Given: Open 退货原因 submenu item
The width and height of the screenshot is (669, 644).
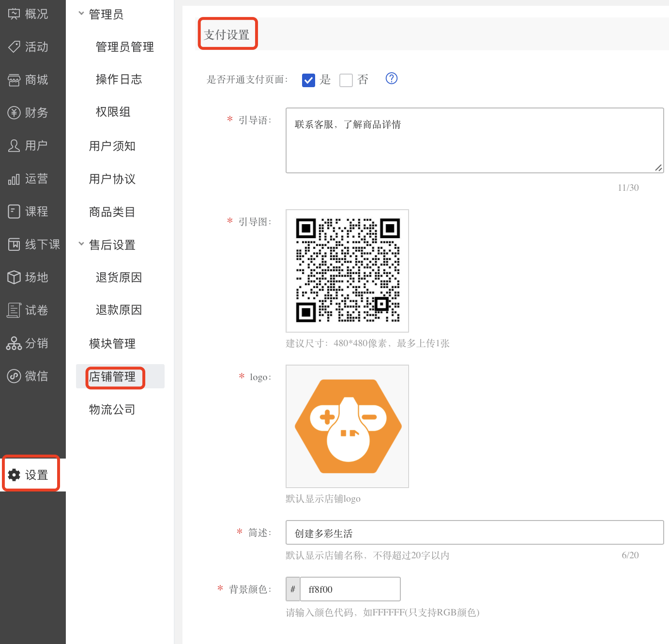Looking at the screenshot, I should pyautogui.click(x=119, y=277).
